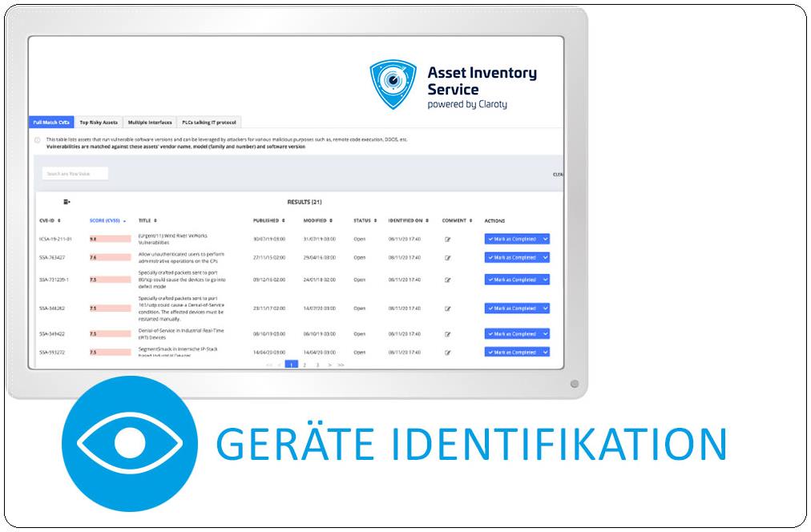Edit comment for SSA-763427 row

tap(448, 258)
